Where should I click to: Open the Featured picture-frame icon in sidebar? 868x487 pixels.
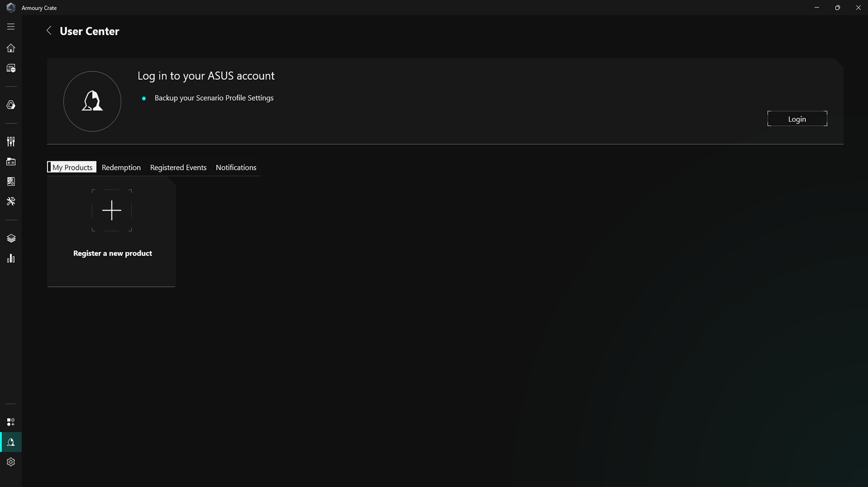coord(11,182)
